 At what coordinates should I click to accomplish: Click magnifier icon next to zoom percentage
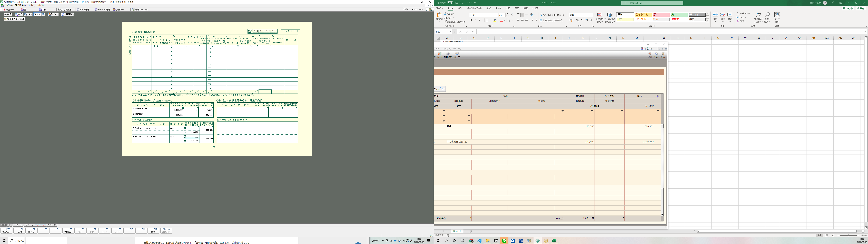click(43, 15)
